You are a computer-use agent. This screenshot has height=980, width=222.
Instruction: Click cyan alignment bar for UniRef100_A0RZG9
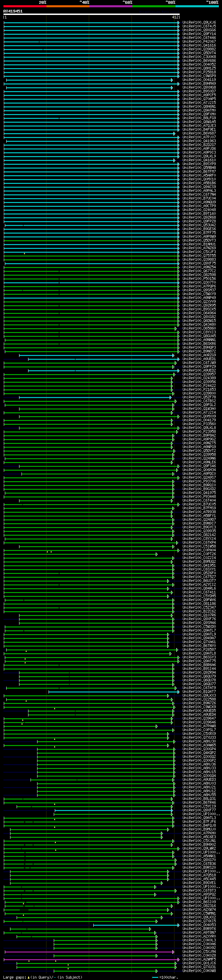pyautogui.click(x=97, y=356)
